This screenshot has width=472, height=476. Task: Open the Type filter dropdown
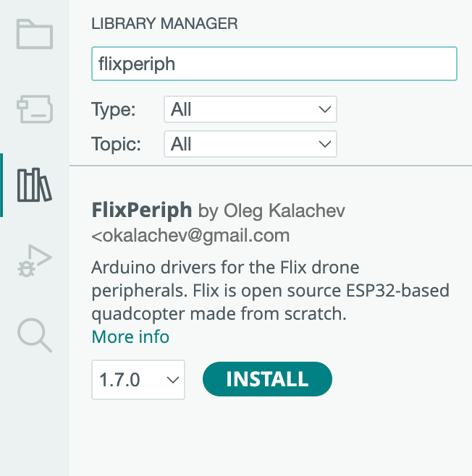pos(250,109)
